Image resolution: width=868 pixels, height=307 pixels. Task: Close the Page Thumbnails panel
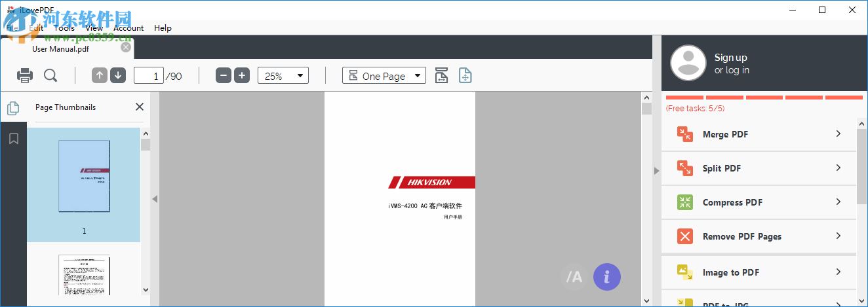(x=139, y=107)
